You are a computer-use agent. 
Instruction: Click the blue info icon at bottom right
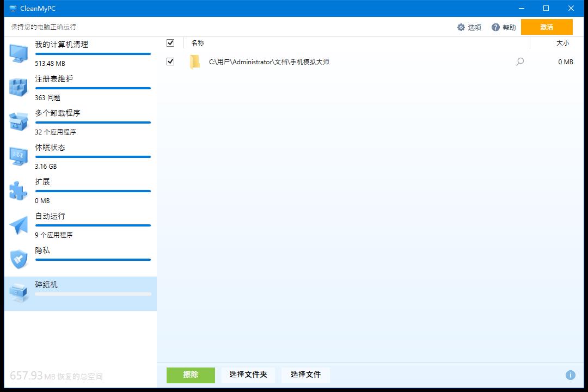(x=571, y=375)
